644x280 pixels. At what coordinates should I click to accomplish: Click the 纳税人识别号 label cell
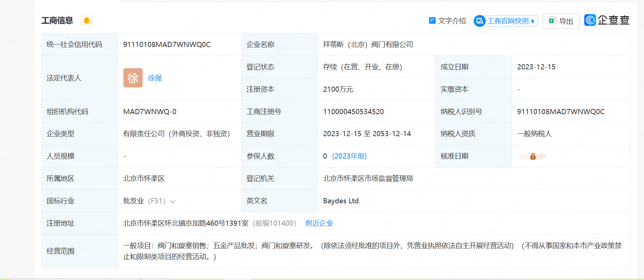[x=473, y=112]
